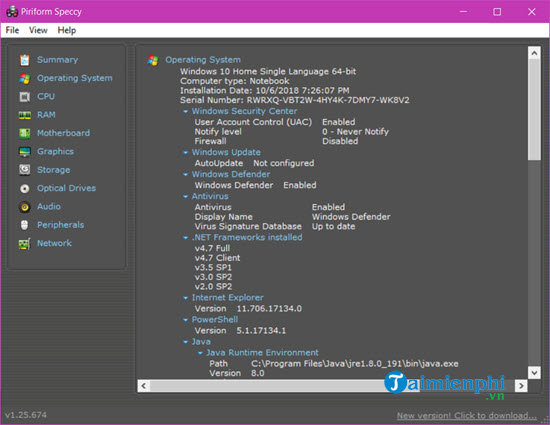The width and height of the screenshot is (550, 425).
Task: Click the CPU chip icon
Action: pyautogui.click(x=25, y=96)
